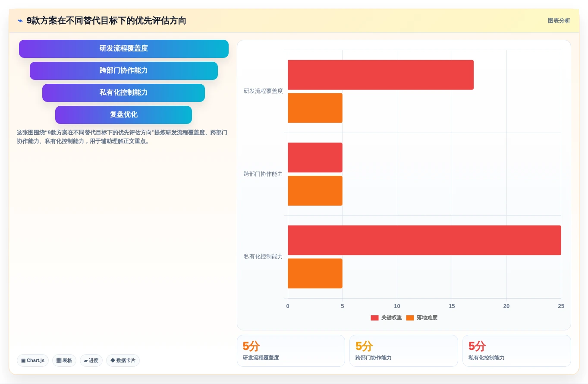Screen dimensions: 588x384
Task: Click the orange 落地难度 bar for 私有化控制能力
Action: (x=315, y=273)
